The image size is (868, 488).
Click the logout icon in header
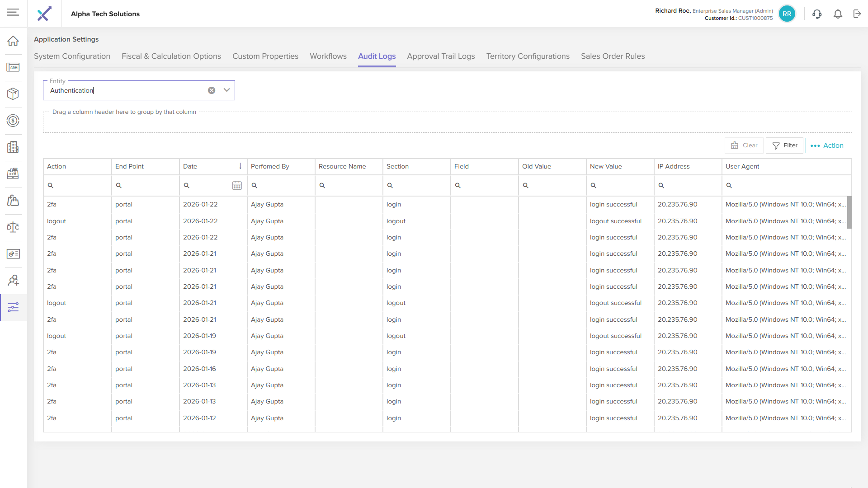click(857, 14)
